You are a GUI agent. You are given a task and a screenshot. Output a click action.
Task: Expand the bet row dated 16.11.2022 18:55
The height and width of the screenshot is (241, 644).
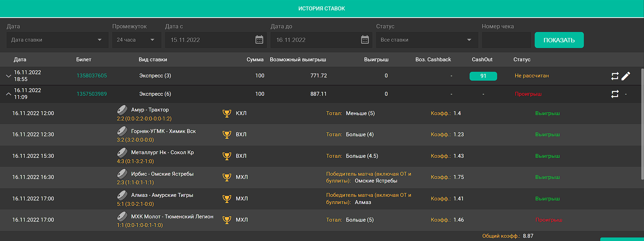(9, 76)
